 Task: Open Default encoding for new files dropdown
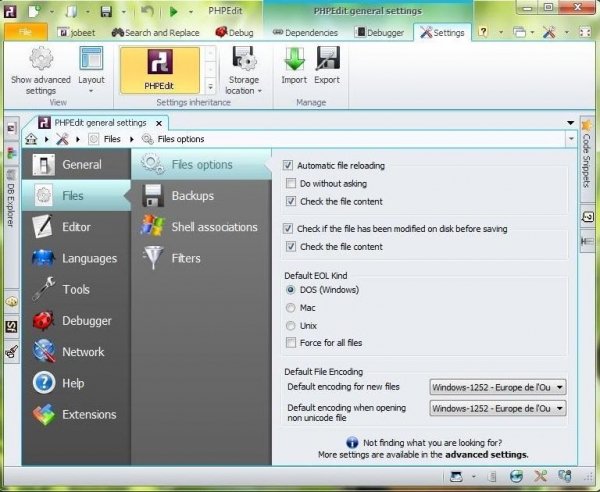(498, 387)
